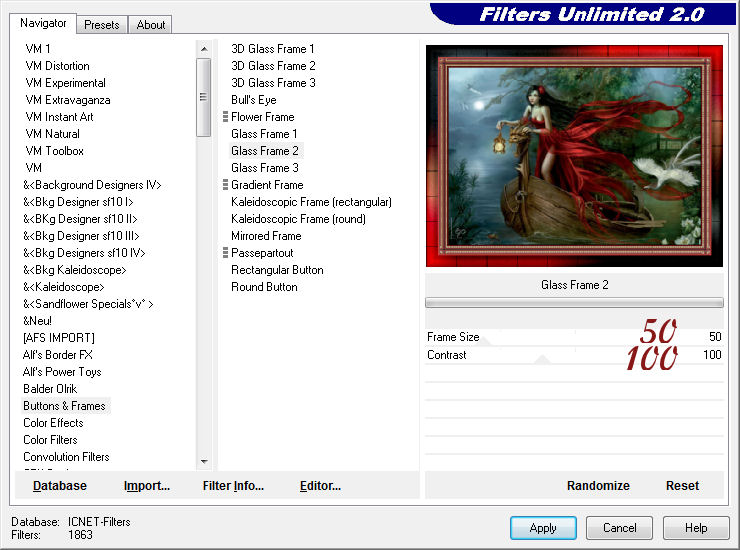Select the Flower Frame filter name

click(262, 117)
